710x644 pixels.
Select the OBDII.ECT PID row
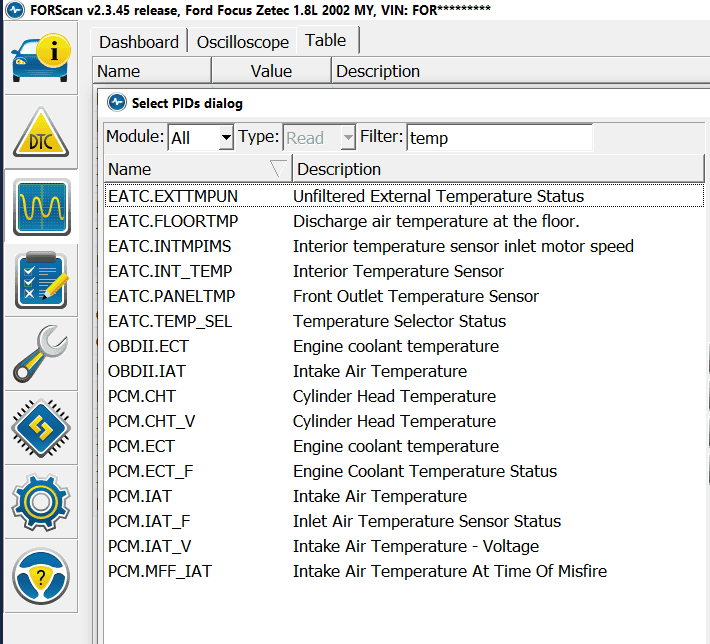coord(404,346)
